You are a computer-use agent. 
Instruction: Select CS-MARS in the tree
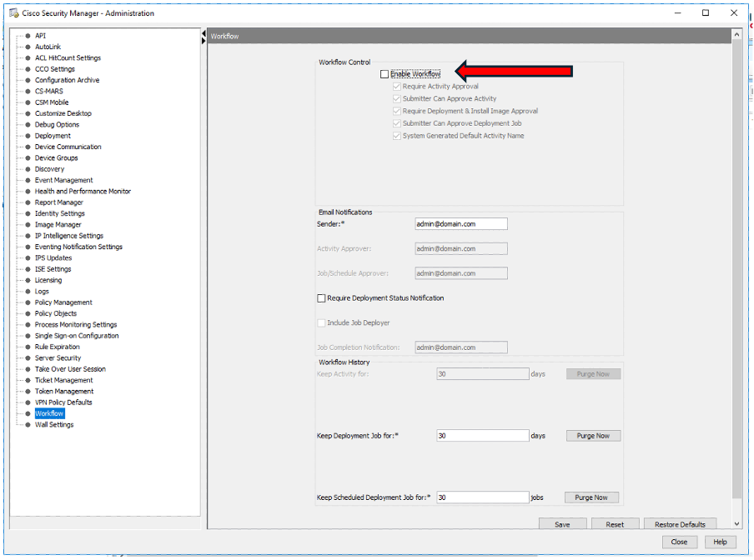click(49, 92)
